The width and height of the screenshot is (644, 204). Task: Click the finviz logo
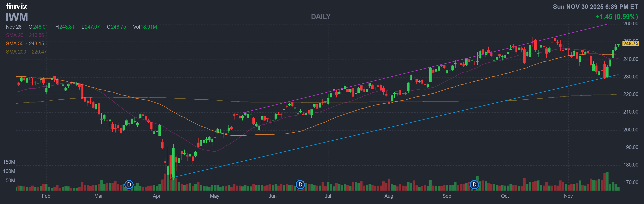point(17,6)
